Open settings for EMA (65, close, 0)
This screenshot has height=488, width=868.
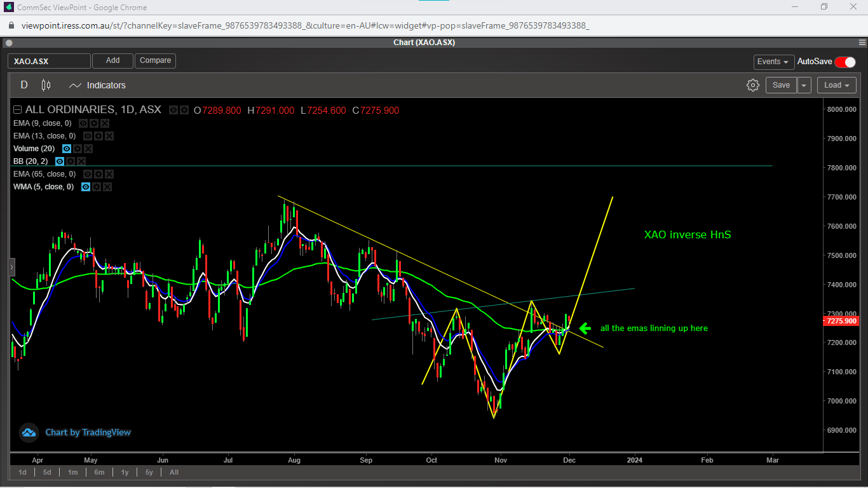[98, 174]
